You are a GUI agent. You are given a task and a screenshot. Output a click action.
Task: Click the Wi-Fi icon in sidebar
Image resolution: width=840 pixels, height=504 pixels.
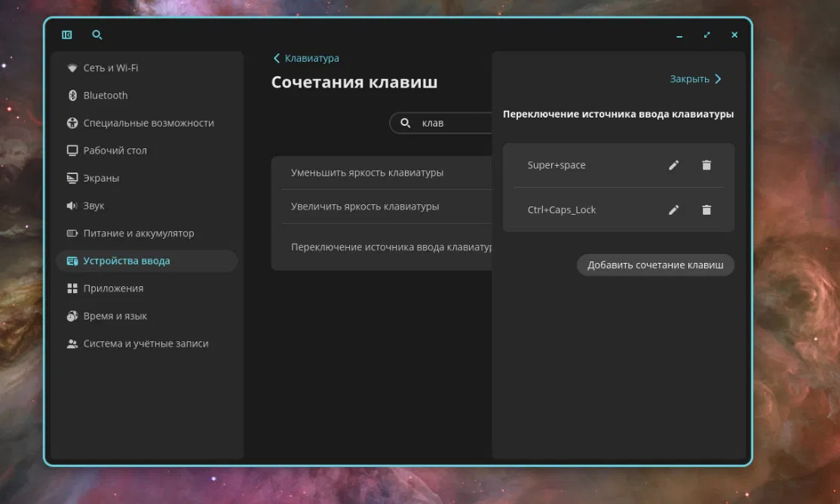click(x=72, y=68)
